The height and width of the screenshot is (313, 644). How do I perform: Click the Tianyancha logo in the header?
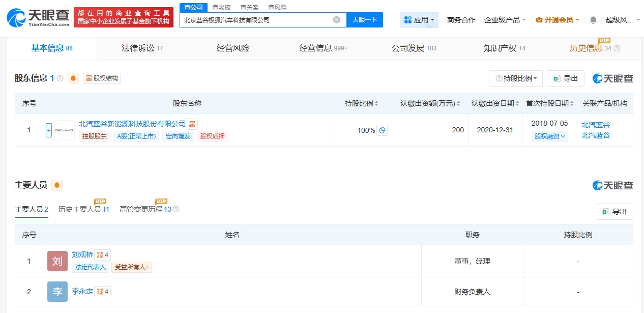[x=38, y=17]
